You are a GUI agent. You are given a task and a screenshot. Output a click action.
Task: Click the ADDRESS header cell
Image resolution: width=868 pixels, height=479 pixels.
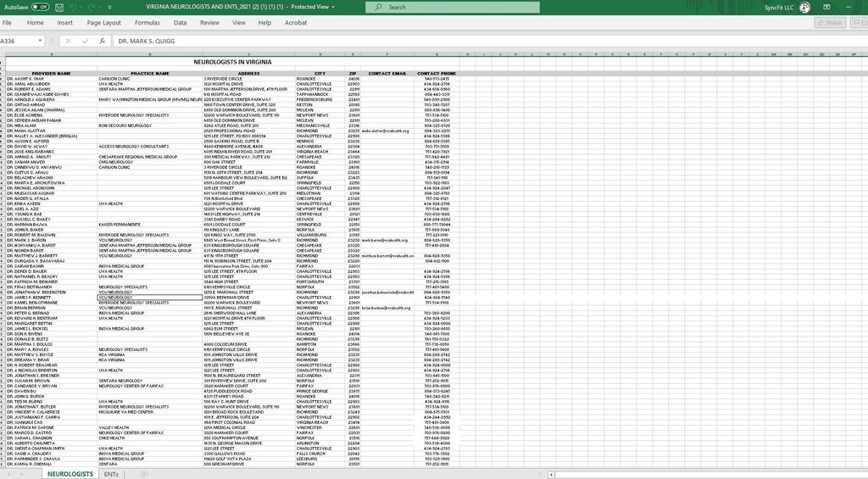tap(248, 73)
